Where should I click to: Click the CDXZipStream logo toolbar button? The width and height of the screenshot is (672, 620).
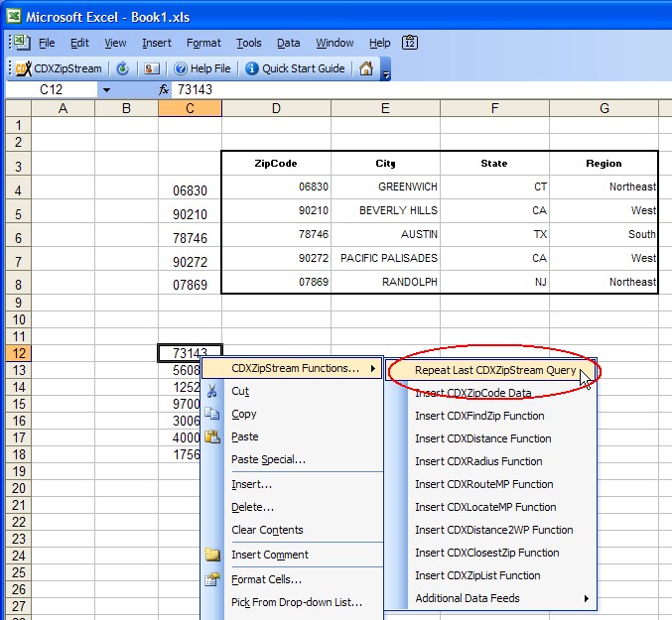tap(59, 68)
